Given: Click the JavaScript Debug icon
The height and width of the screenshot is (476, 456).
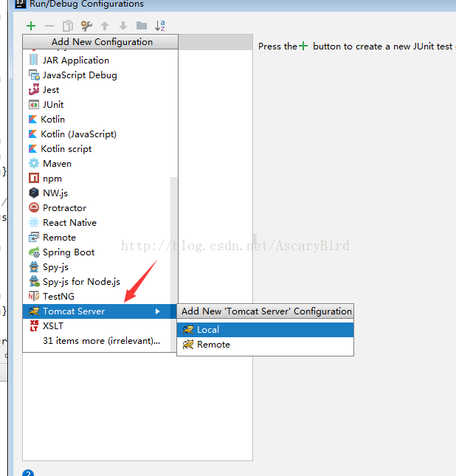Looking at the screenshot, I should coord(34,75).
